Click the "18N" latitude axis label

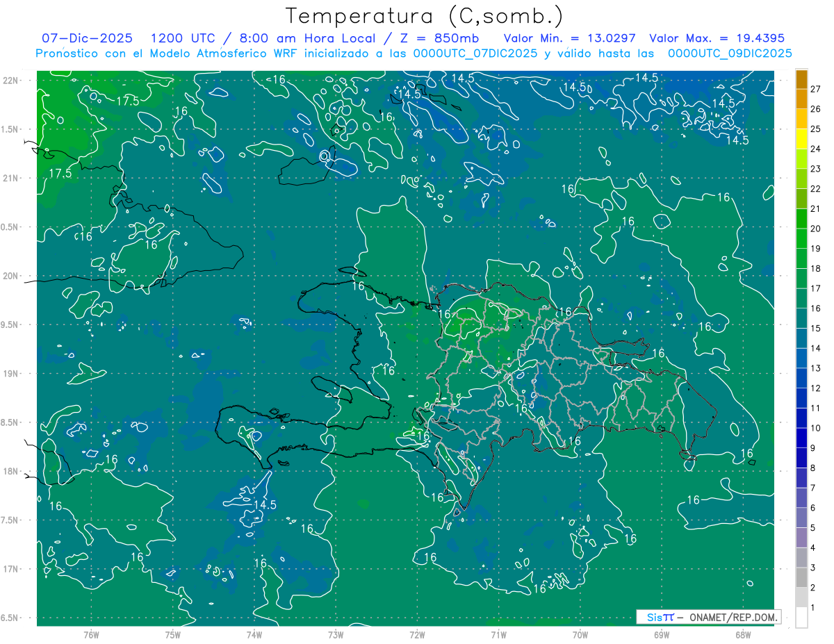[11, 471]
